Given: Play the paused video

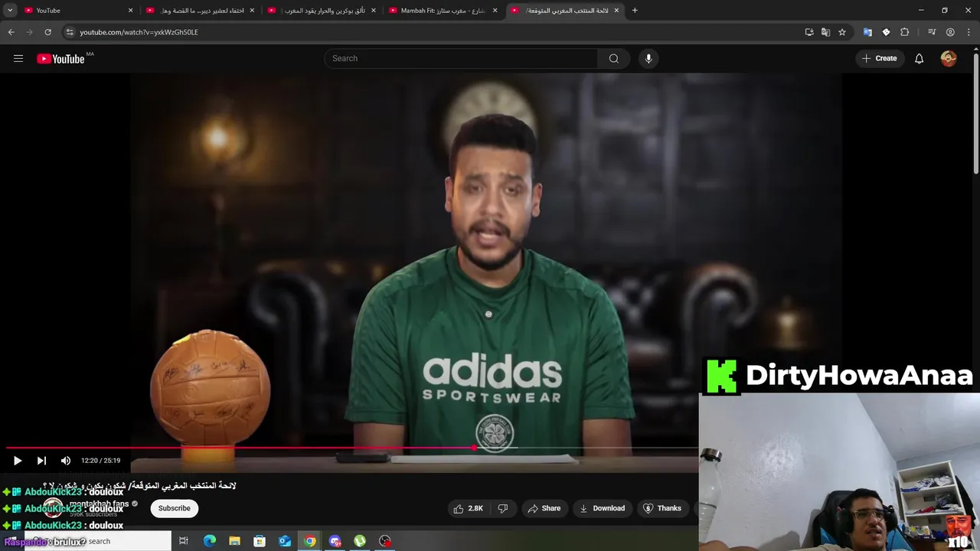Looking at the screenshot, I should point(18,461).
